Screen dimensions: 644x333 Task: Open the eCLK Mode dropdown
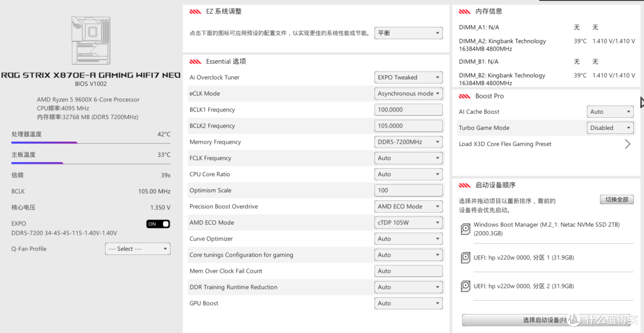pos(408,94)
